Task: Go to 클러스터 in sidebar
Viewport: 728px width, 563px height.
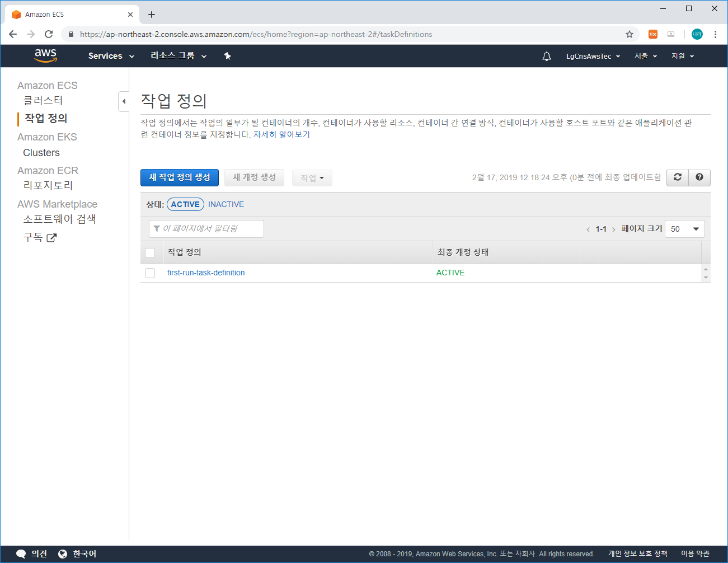Action: coord(43,101)
